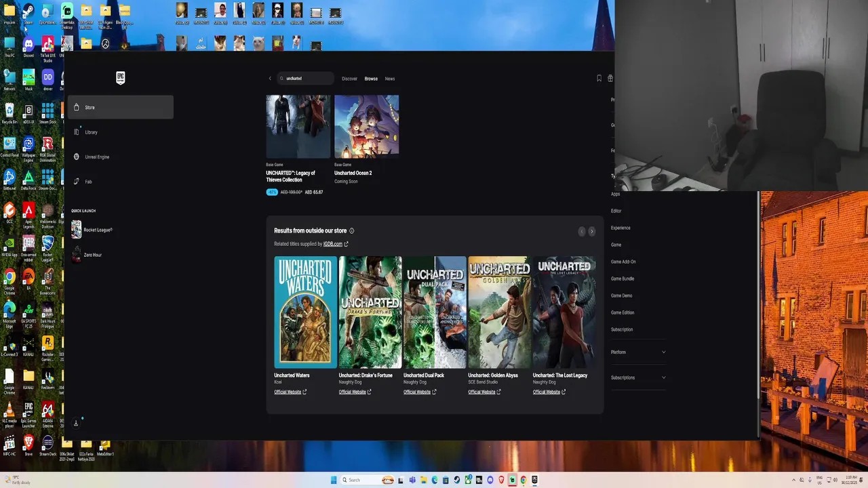Image resolution: width=868 pixels, height=488 pixels.
Task: Switch to the Discover tab
Action: coord(349,79)
